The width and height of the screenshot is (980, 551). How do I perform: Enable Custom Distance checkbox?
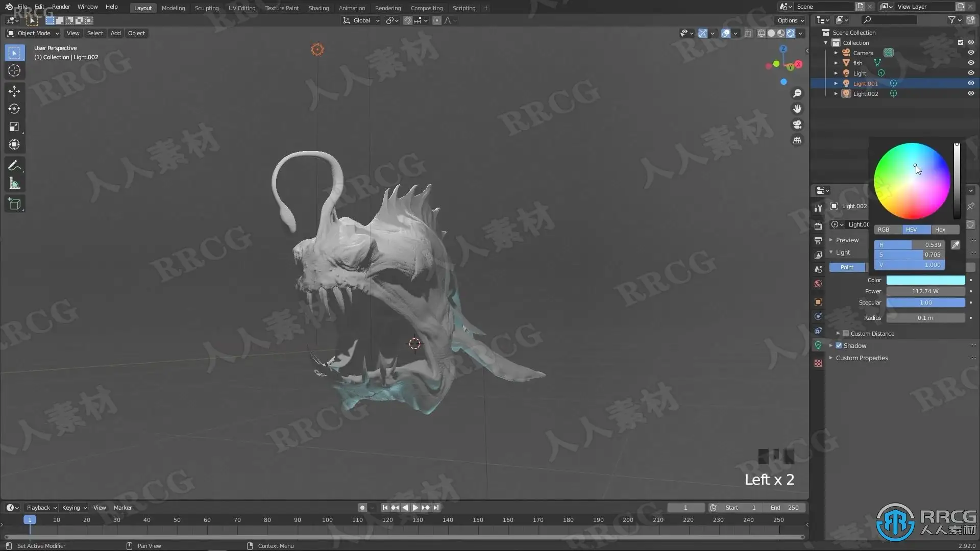coord(846,333)
